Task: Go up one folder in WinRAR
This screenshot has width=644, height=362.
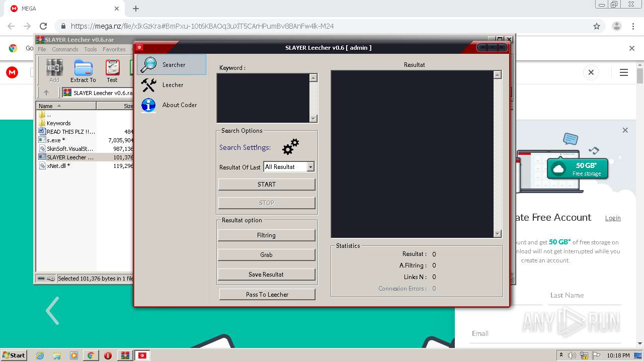Action: 46,93
